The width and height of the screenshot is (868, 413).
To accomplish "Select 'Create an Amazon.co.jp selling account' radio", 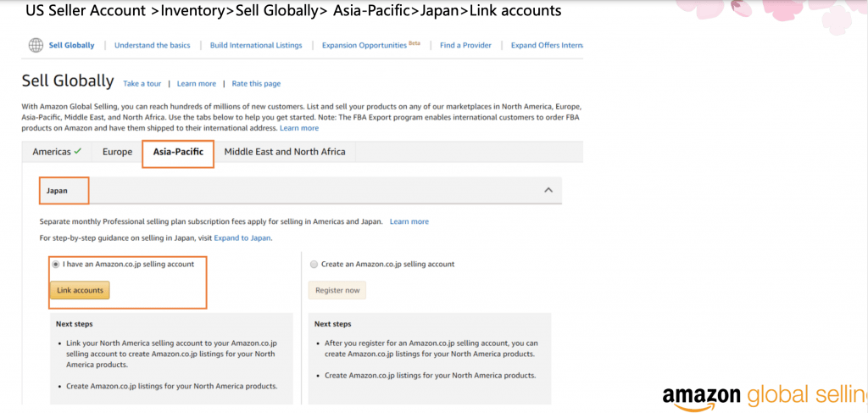I will tap(314, 265).
